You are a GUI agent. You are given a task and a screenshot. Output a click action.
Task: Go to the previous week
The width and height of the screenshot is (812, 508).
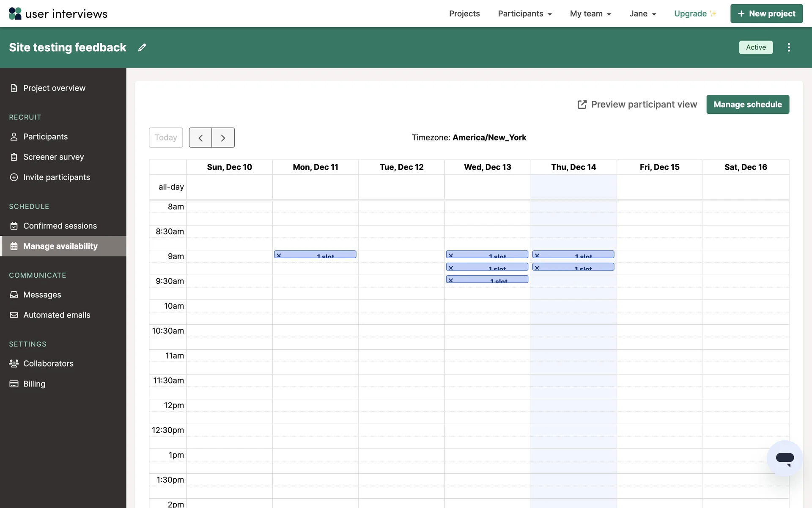[200, 138]
